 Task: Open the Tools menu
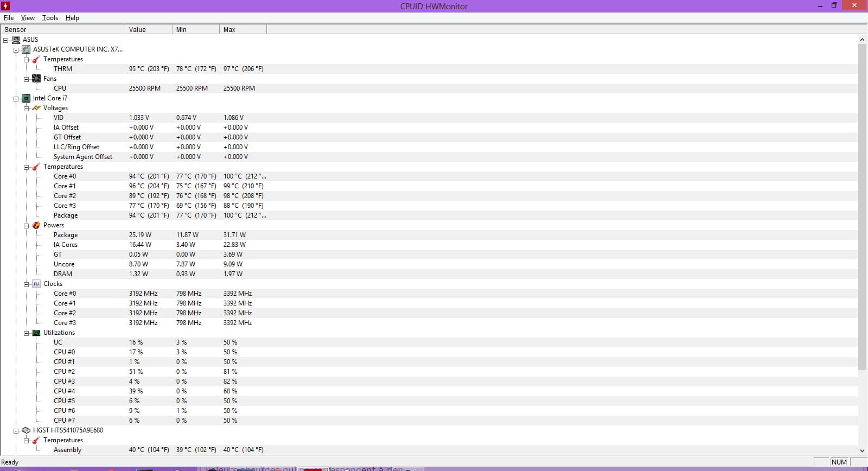tap(50, 18)
